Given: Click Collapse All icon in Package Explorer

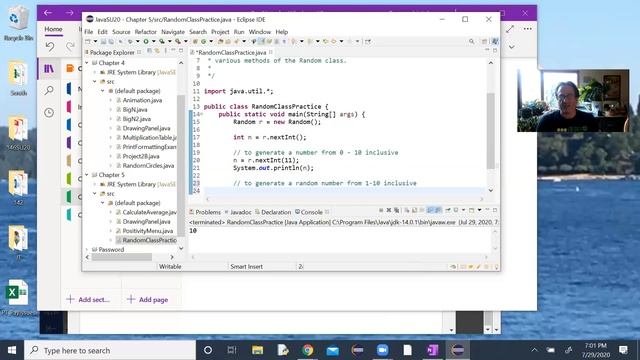Looking at the screenshot, I should click(150, 51).
